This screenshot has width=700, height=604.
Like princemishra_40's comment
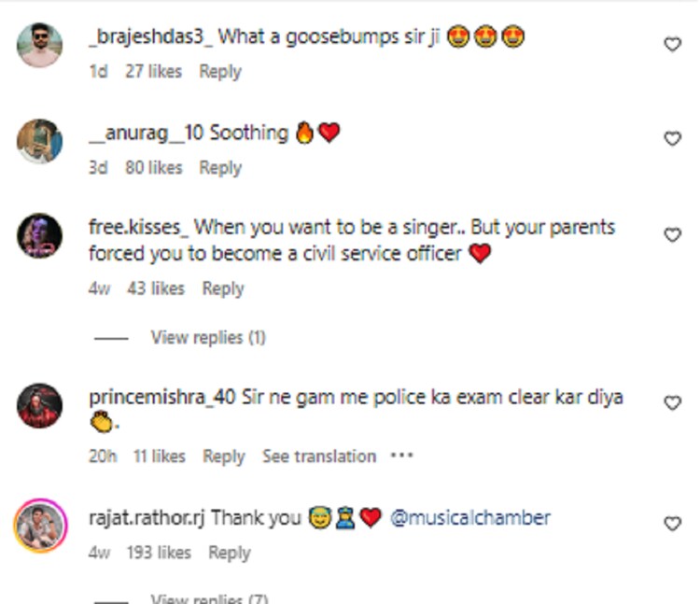[x=672, y=403]
